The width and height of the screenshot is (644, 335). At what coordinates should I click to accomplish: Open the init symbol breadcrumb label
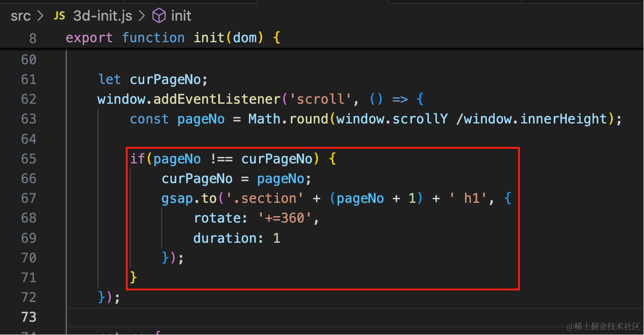click(181, 17)
